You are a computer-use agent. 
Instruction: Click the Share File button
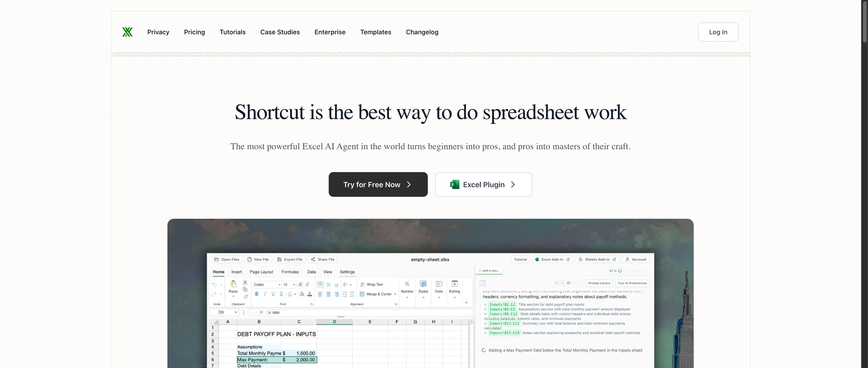point(323,259)
